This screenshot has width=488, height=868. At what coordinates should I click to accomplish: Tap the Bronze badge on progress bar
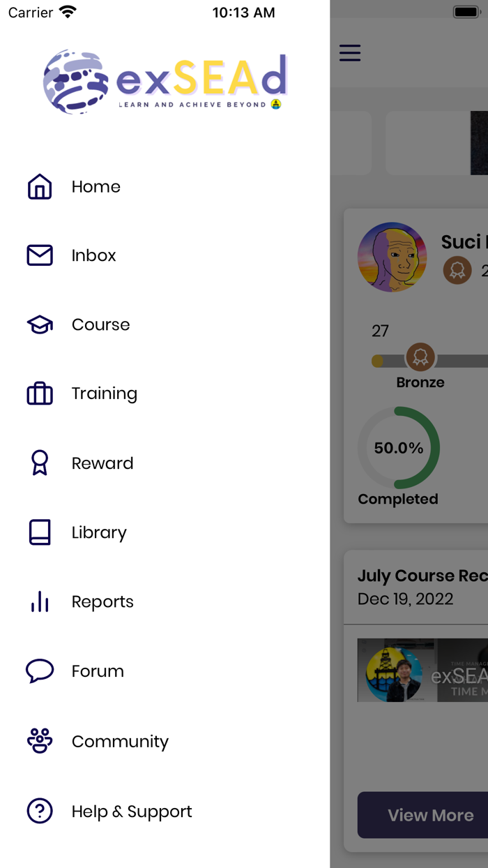tap(420, 358)
